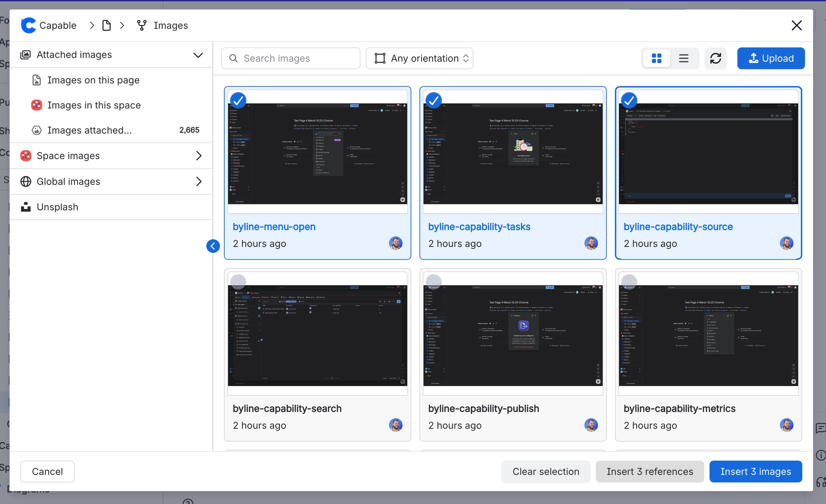The height and width of the screenshot is (504, 826).
Task: Click inside the Search images field
Action: [290, 58]
